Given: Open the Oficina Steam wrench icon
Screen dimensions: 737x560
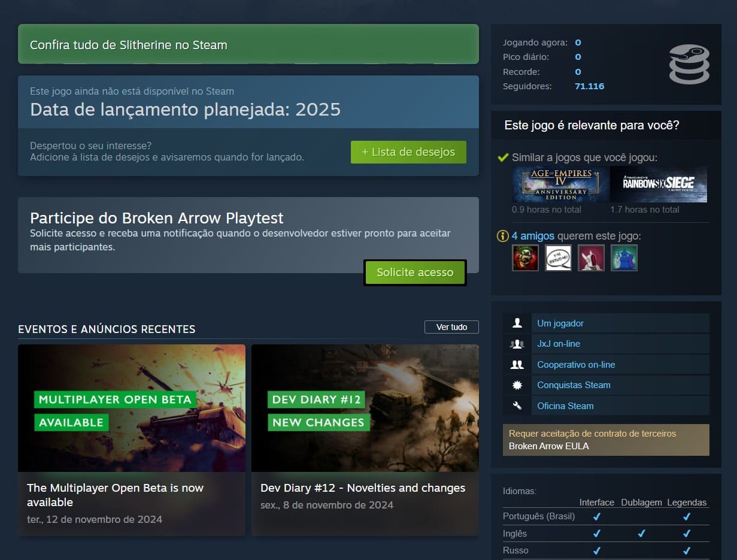Looking at the screenshot, I should pos(516,405).
